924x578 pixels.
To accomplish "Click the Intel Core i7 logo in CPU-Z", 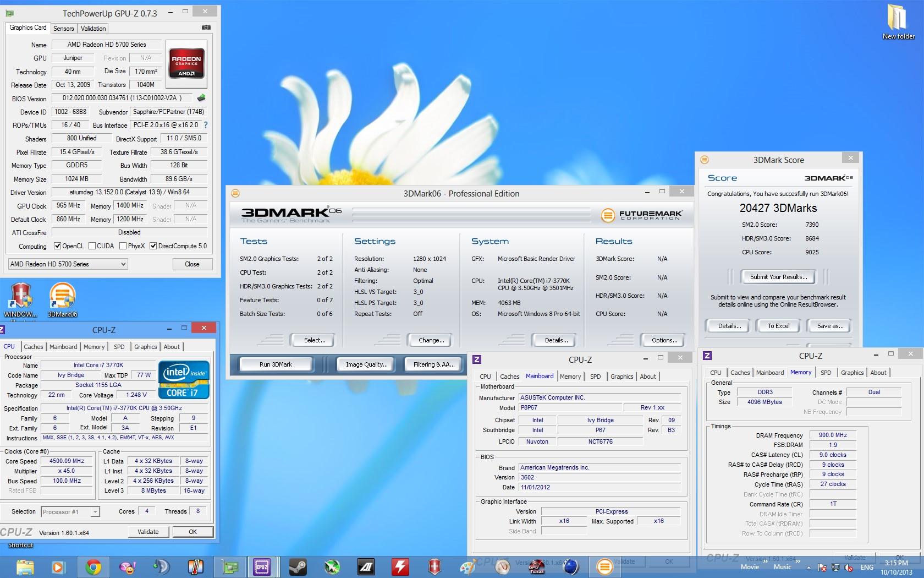I will pos(184,379).
